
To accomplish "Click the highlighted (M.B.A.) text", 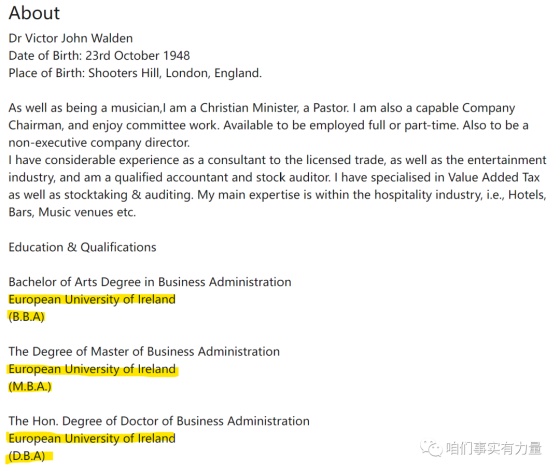I will 30,387.
